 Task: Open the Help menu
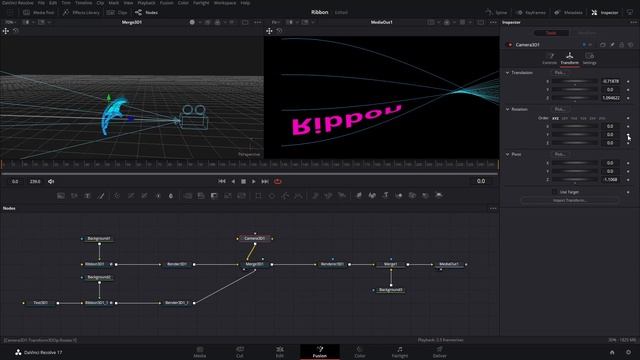(x=245, y=3)
